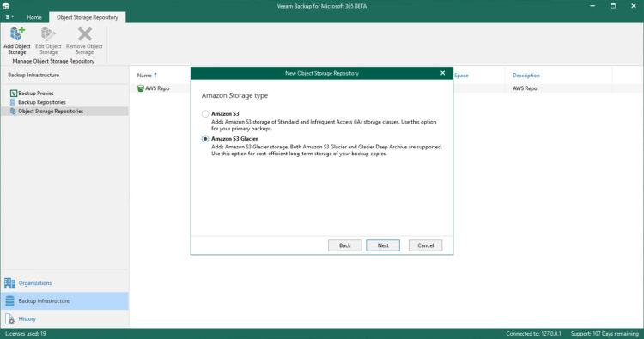Switch to the Object Storage Repository tab
The height and width of the screenshot is (339, 644).
[x=87, y=17]
